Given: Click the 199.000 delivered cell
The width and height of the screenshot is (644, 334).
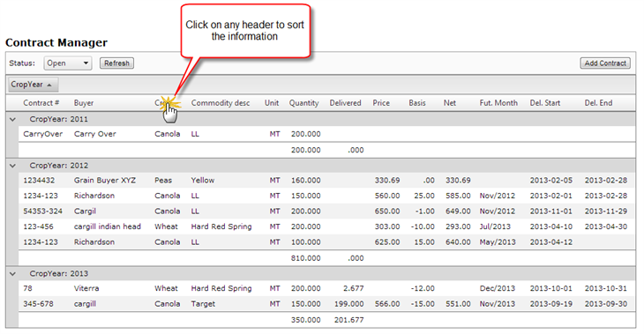Looking at the screenshot, I should [x=348, y=304].
